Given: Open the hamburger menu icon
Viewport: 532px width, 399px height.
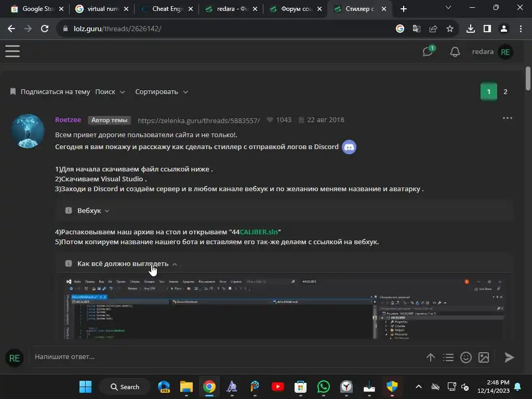Looking at the screenshot, I should pyautogui.click(x=12, y=51).
